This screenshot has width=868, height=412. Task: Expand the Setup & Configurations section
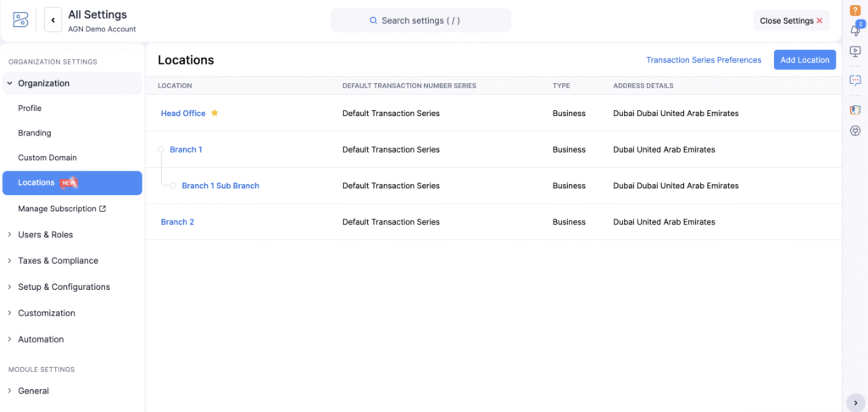64,287
